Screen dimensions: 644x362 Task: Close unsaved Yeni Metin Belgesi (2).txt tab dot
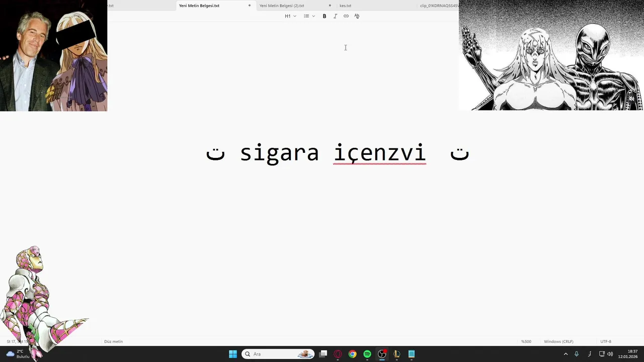[330, 6]
